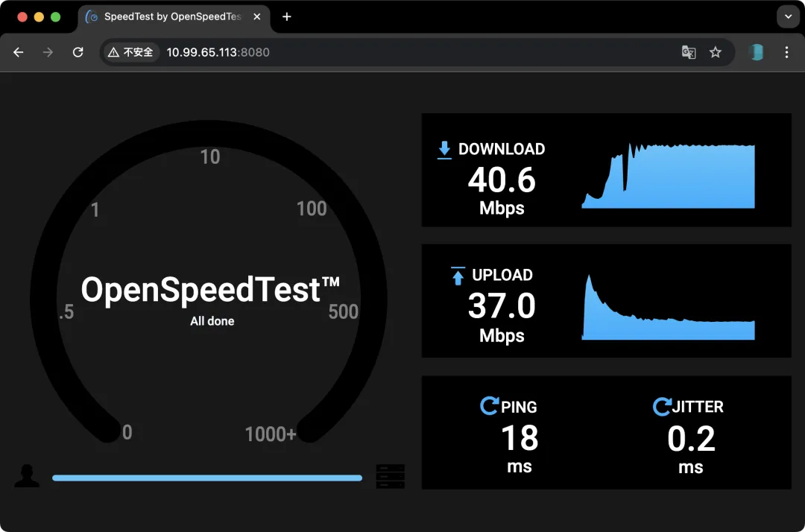Click the browser forward arrow
Screen dimensions: 805x532
click(x=48, y=52)
